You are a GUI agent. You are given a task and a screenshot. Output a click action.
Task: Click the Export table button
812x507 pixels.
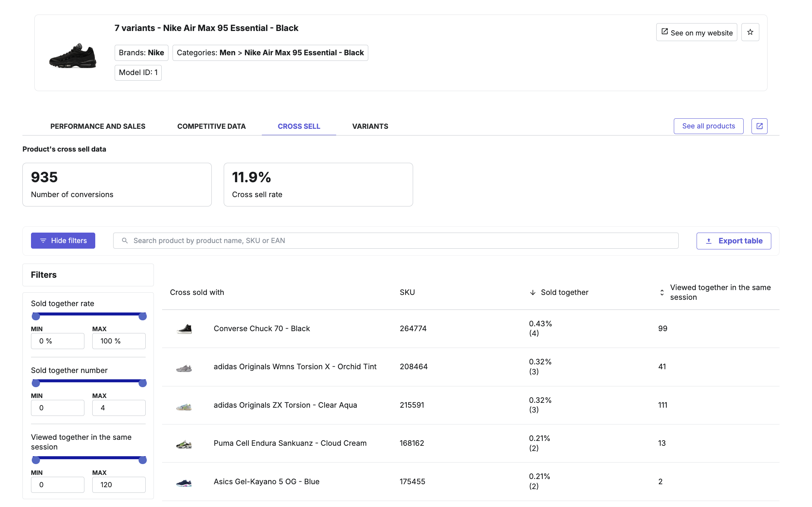point(734,241)
